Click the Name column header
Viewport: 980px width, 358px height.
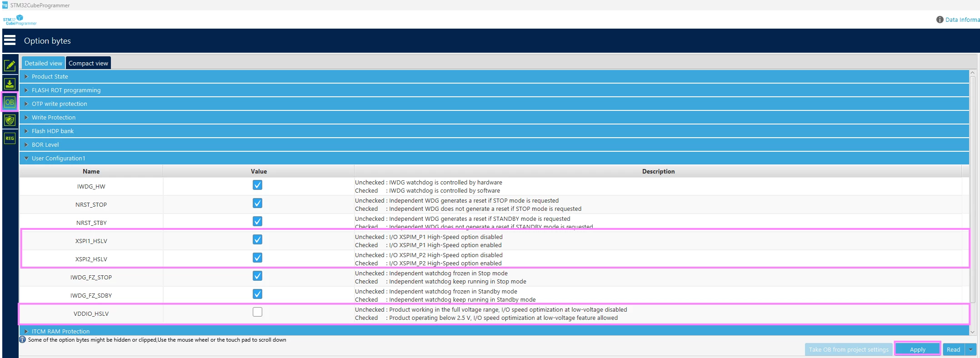[91, 171]
